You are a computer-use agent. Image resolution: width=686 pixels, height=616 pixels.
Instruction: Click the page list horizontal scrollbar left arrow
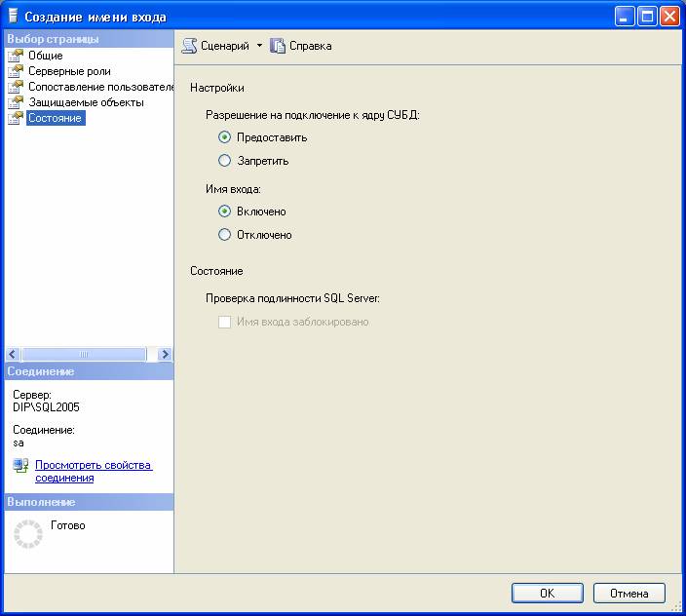click(13, 355)
